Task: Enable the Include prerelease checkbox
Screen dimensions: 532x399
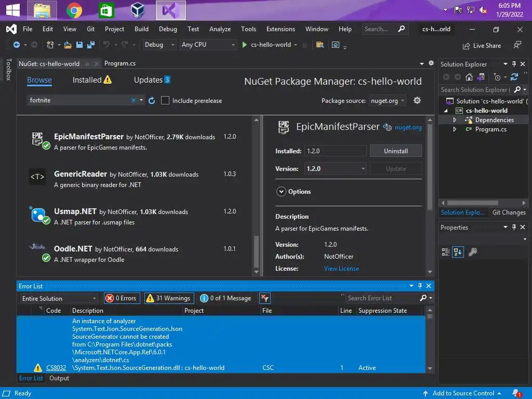Action: tap(165, 100)
